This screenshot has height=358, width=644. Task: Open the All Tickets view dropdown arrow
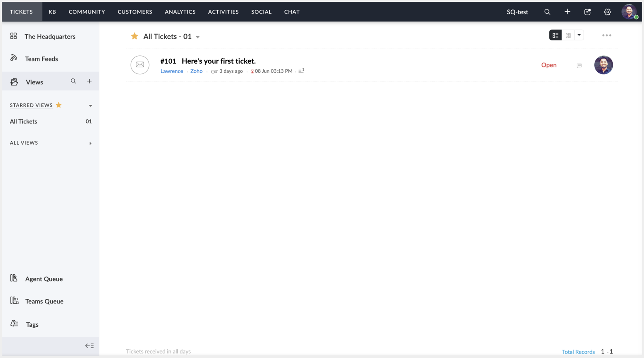198,37
